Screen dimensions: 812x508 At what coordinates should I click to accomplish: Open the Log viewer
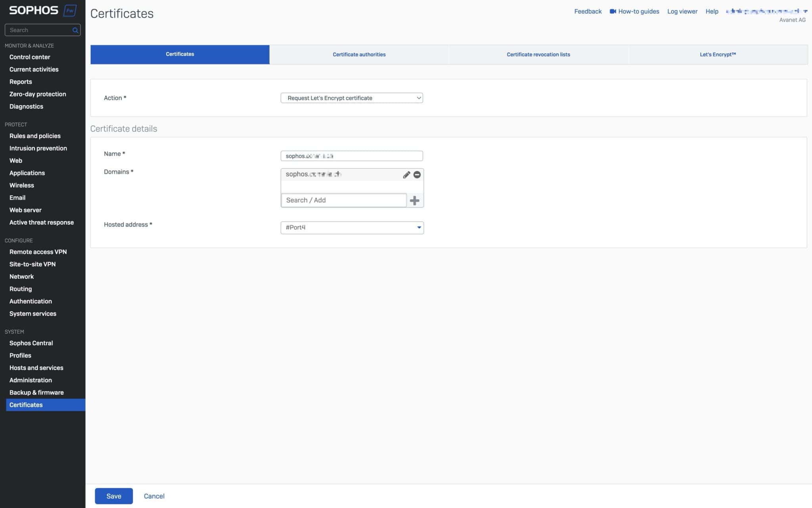click(x=682, y=11)
